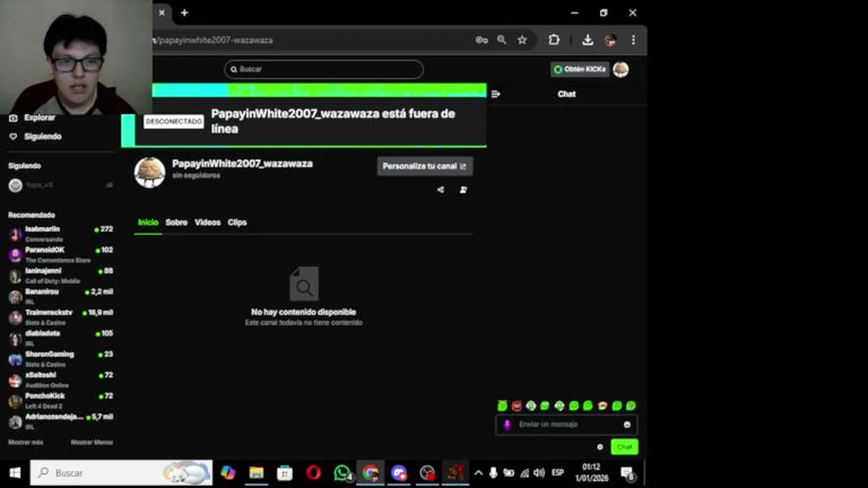868x488 pixels.
Task: Open the Clips tab
Action: click(x=237, y=222)
